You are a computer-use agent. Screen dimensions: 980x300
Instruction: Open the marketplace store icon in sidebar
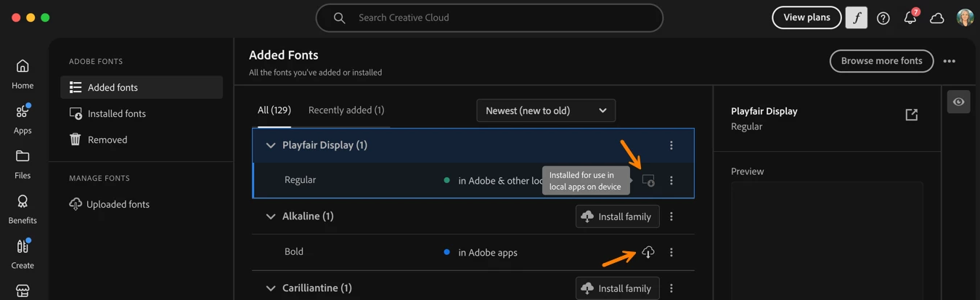tap(23, 291)
